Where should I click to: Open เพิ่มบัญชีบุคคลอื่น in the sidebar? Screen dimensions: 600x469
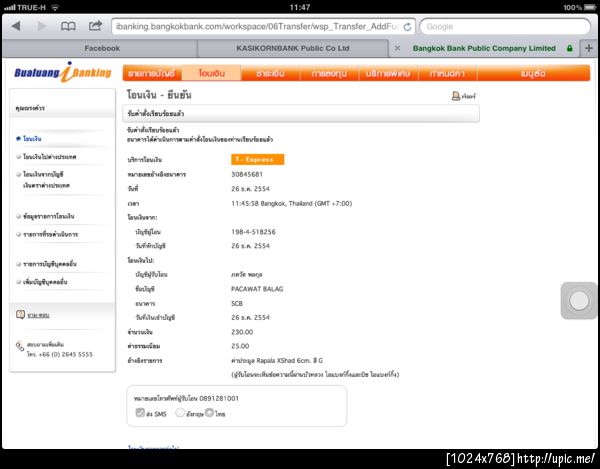point(45,282)
